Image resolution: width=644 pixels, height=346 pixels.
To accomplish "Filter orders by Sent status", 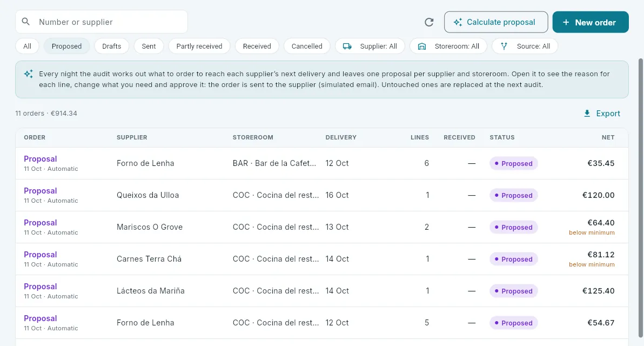I will coord(149,46).
